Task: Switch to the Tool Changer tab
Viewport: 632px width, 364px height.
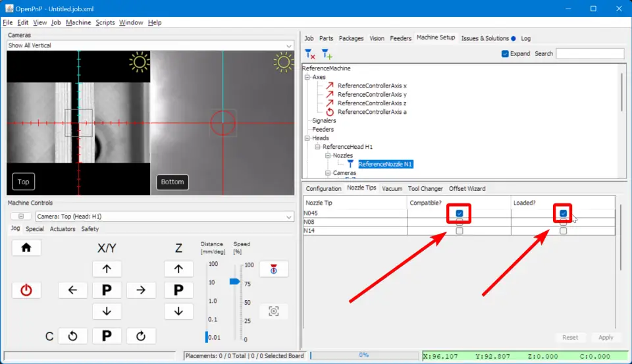Action: (x=425, y=188)
